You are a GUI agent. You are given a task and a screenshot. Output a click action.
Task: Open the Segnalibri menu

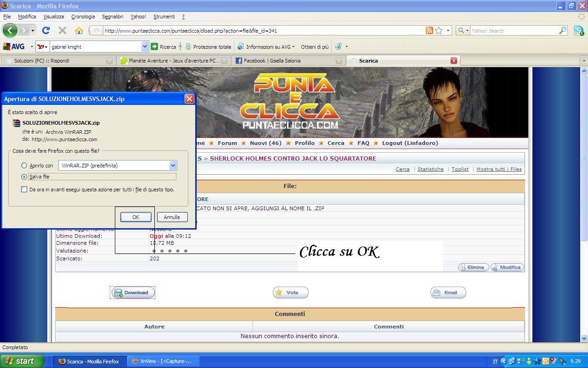[x=113, y=17]
